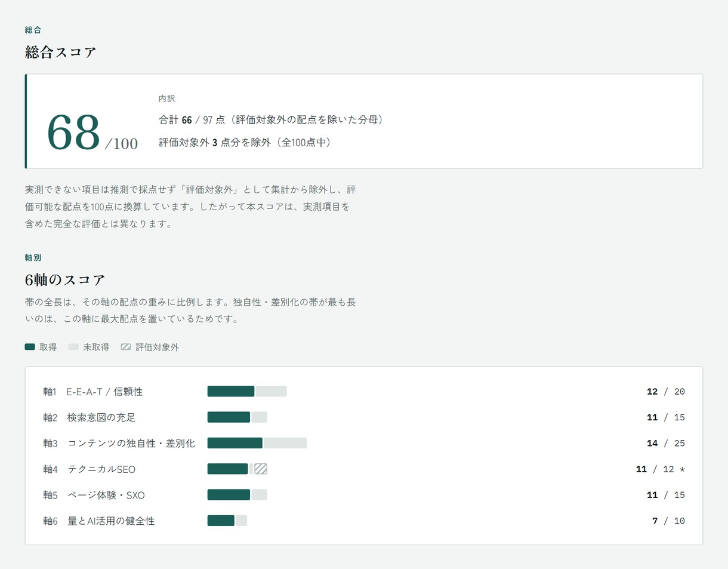Image resolution: width=728 pixels, height=569 pixels.
Task: Click the 内訳 label
Action: 166,99
